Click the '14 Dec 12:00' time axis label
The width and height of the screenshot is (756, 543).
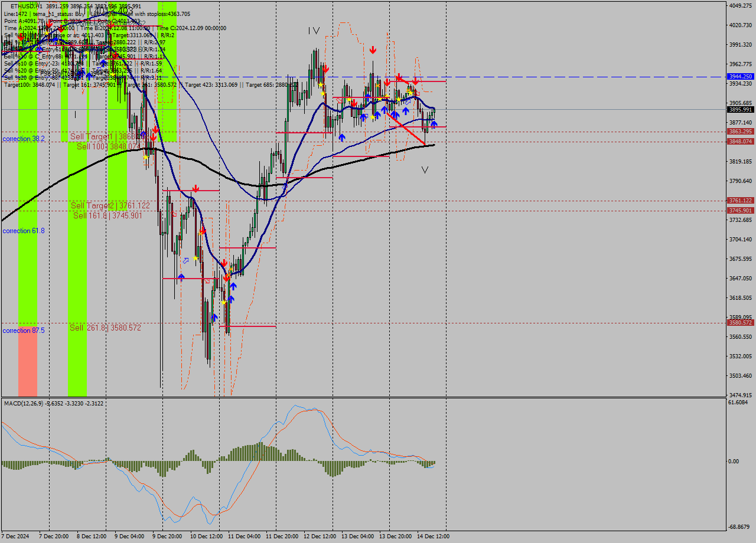coord(433,537)
